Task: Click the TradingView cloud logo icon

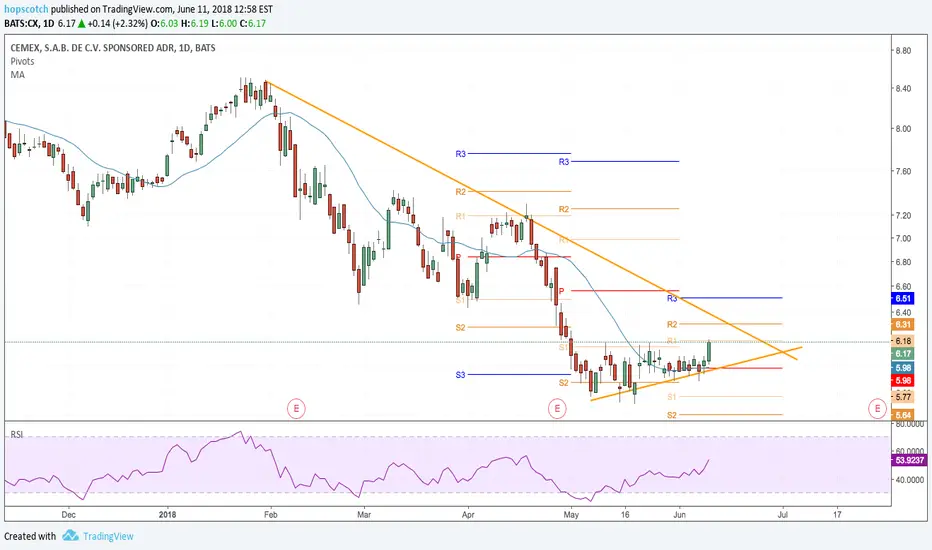Action: 71,536
